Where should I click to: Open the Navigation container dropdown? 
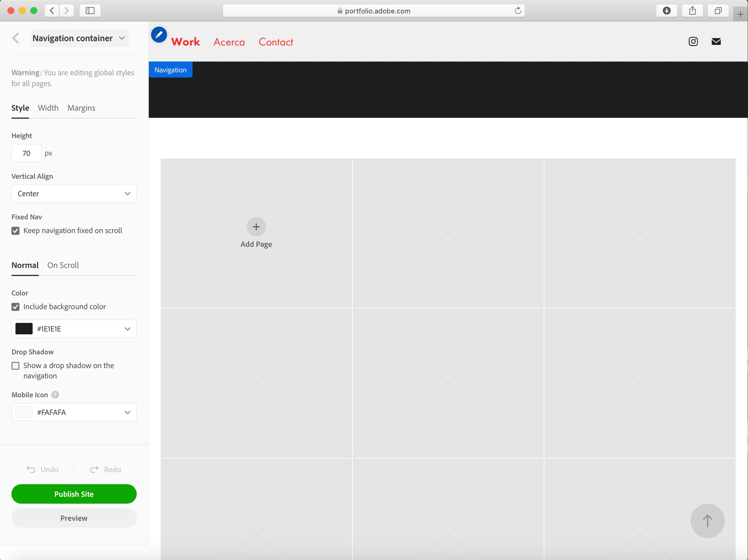click(80, 38)
